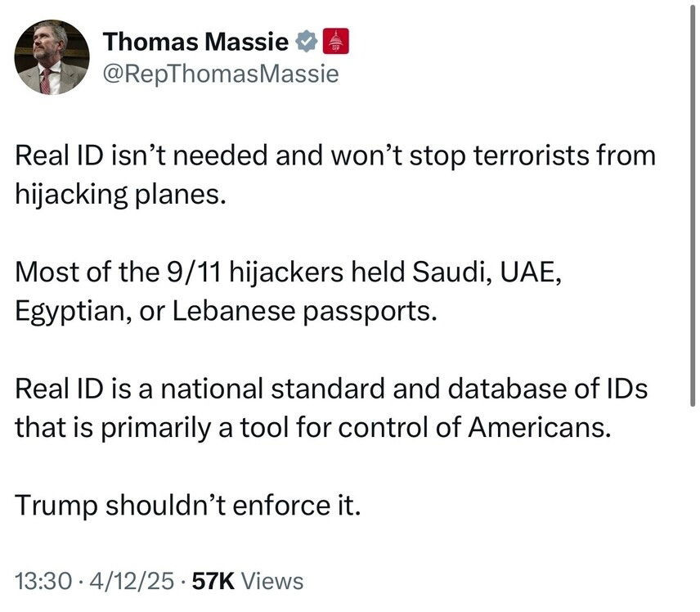Click the blue verified checkmark badge
This screenshot has width=700, height=612.
(x=307, y=41)
